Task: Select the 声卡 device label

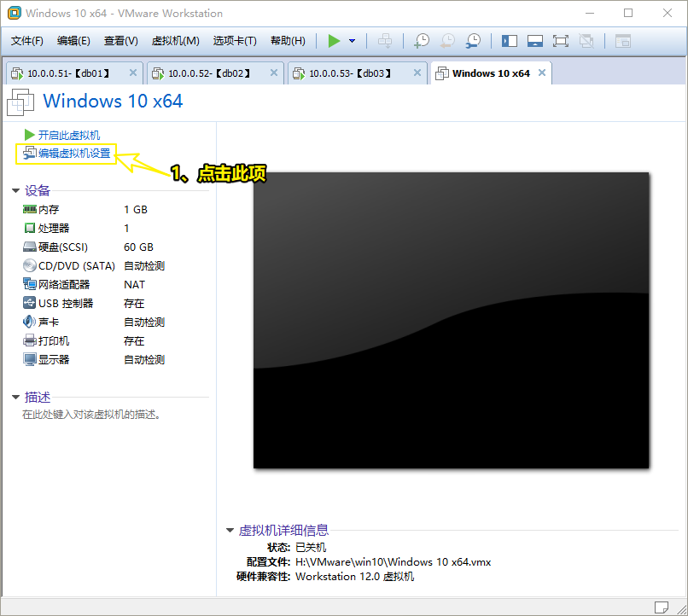Action: point(49,323)
